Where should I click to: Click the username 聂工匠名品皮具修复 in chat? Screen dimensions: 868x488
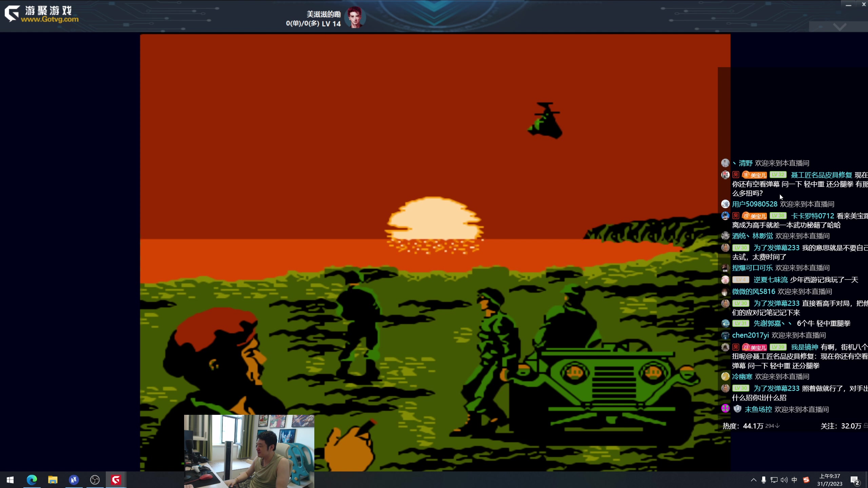(x=821, y=175)
